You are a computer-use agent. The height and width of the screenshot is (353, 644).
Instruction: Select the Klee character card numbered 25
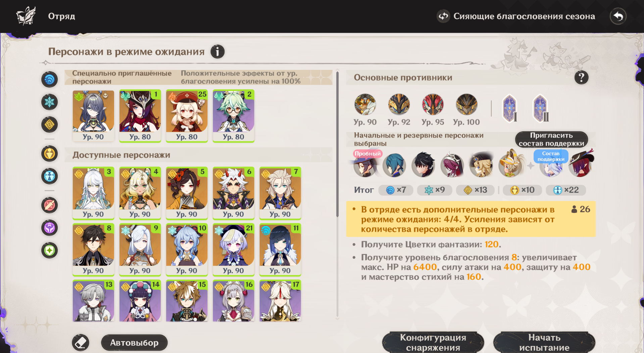(187, 116)
